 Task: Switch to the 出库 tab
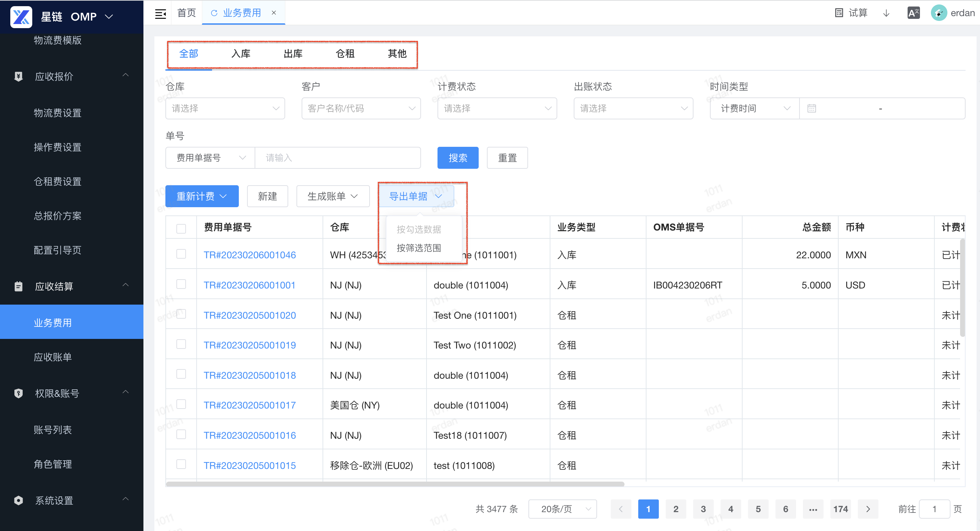(x=293, y=54)
